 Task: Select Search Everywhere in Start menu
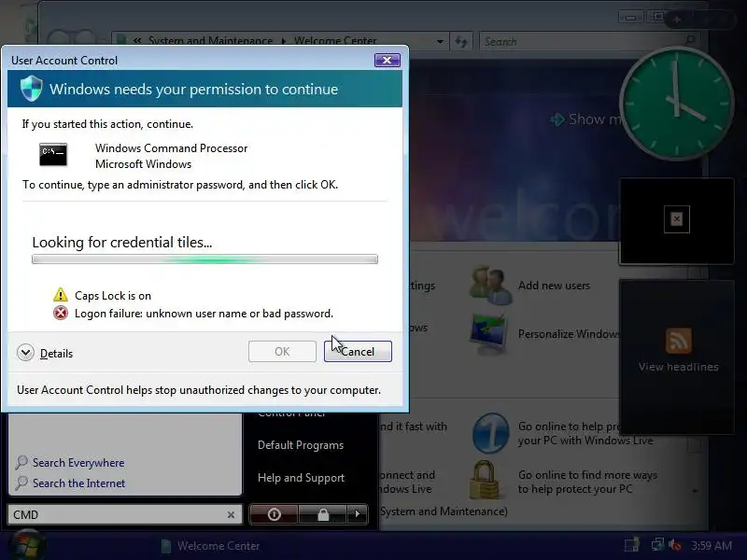click(x=78, y=462)
